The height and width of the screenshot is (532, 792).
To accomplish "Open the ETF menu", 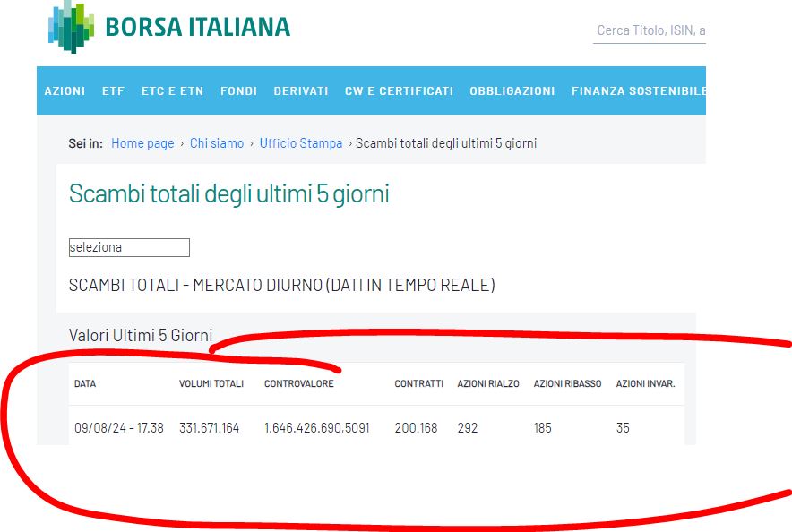I will pos(113,90).
